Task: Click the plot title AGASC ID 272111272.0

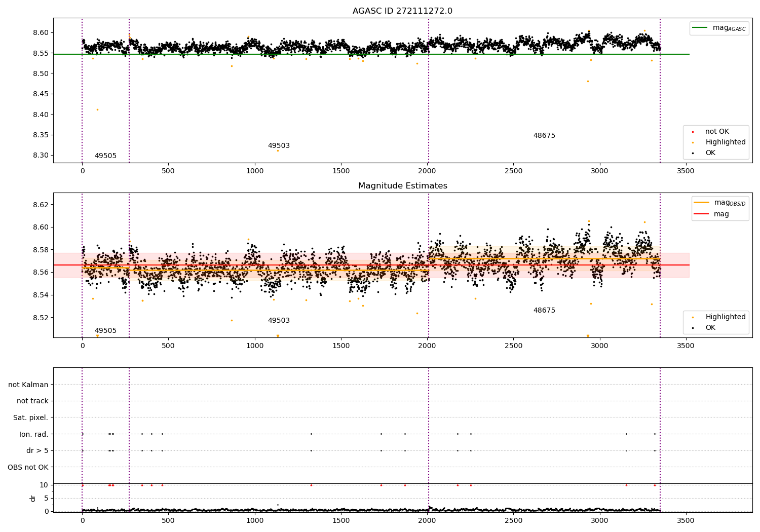Action: 402,11
